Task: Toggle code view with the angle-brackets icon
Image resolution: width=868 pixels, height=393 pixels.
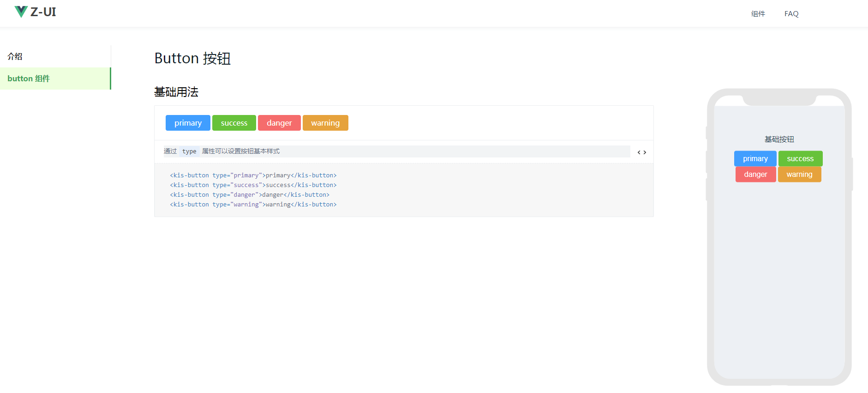Action: 641,152
